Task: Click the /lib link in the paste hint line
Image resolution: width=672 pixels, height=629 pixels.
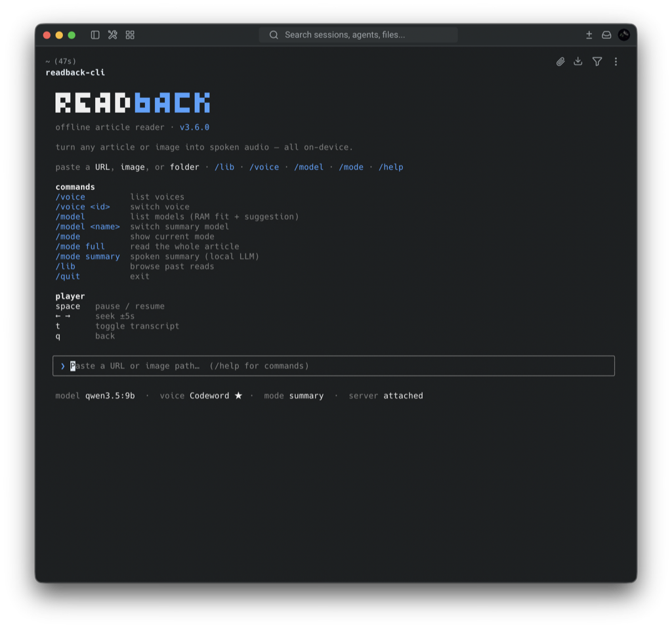Action: coord(224,167)
